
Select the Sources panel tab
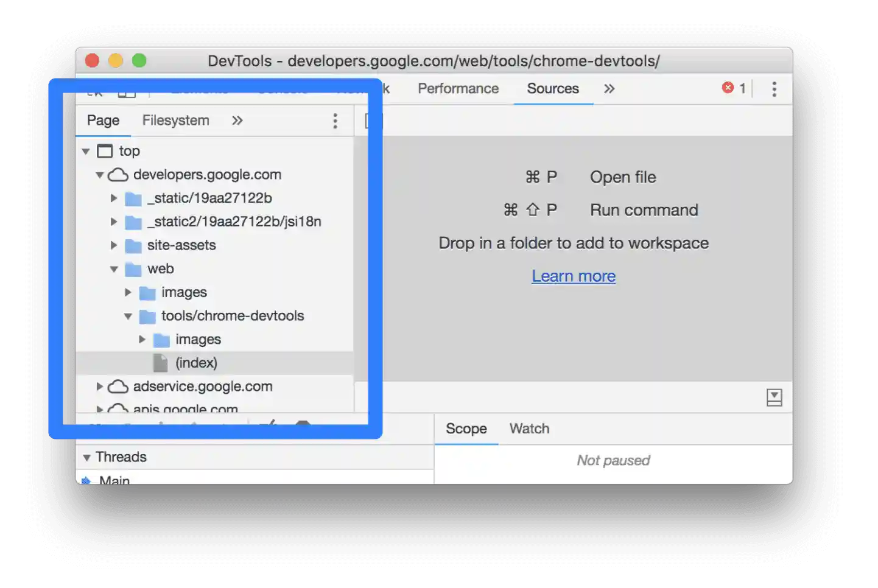pyautogui.click(x=553, y=89)
